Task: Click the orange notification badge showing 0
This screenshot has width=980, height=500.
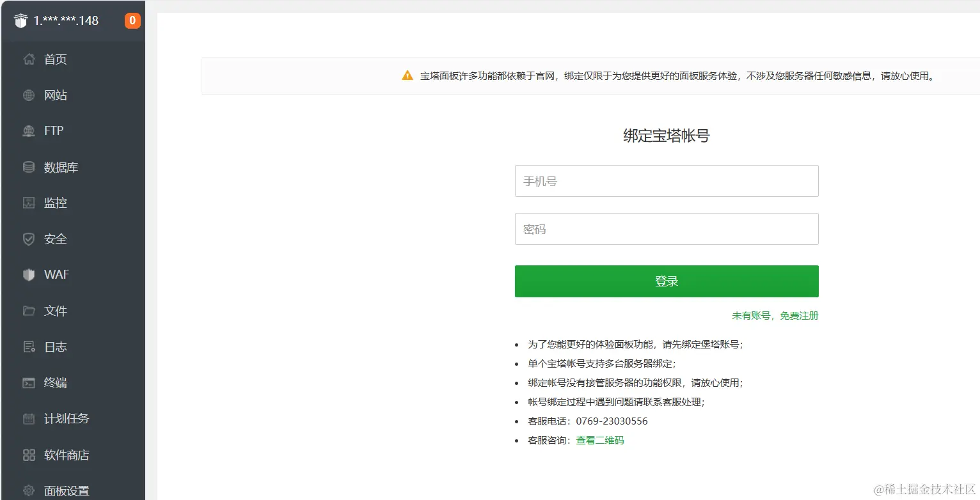Action: click(132, 20)
